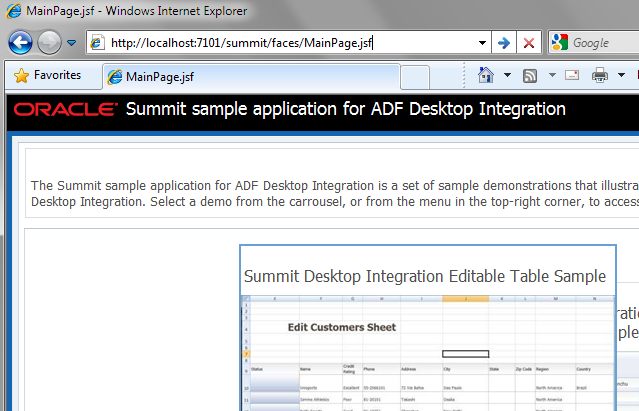Open the Favorites panel
The height and width of the screenshot is (411, 639).
(x=47, y=75)
